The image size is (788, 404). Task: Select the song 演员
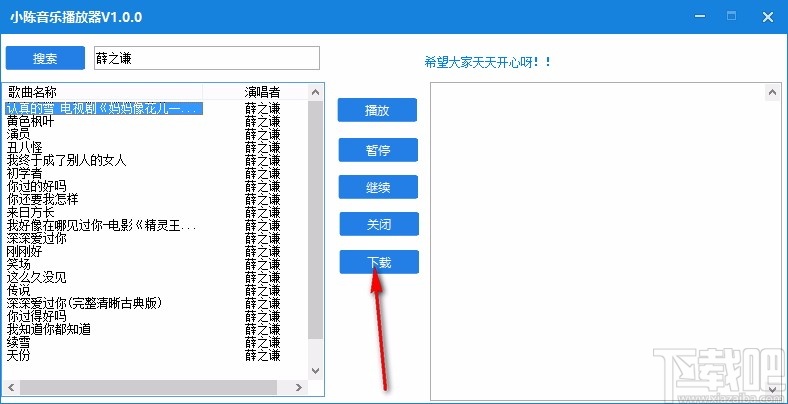18,134
